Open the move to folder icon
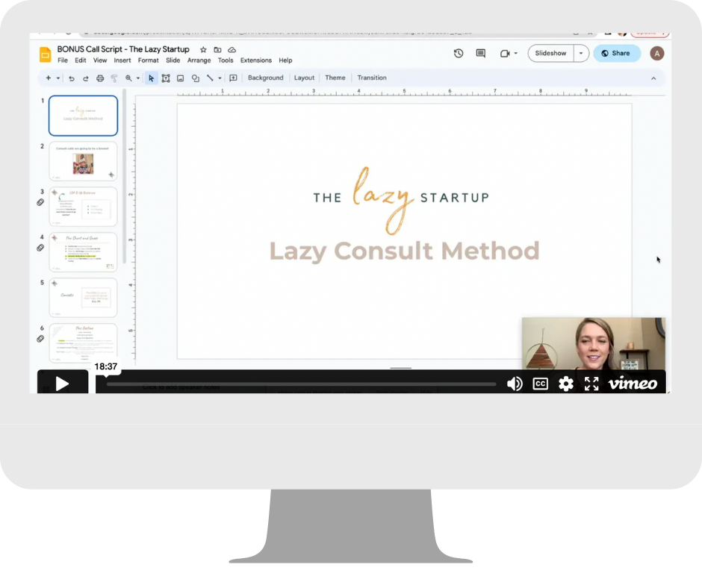 pos(217,50)
